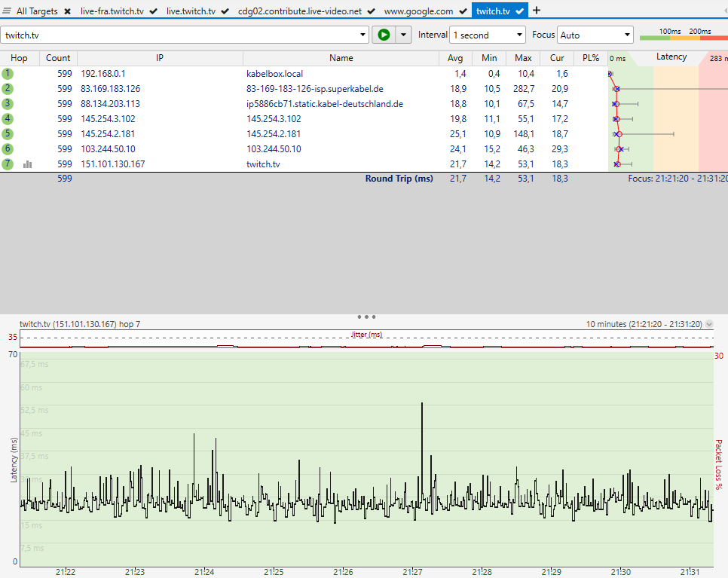Select the hop 6 green circle icon
The image size is (728, 578).
pyautogui.click(x=8, y=149)
